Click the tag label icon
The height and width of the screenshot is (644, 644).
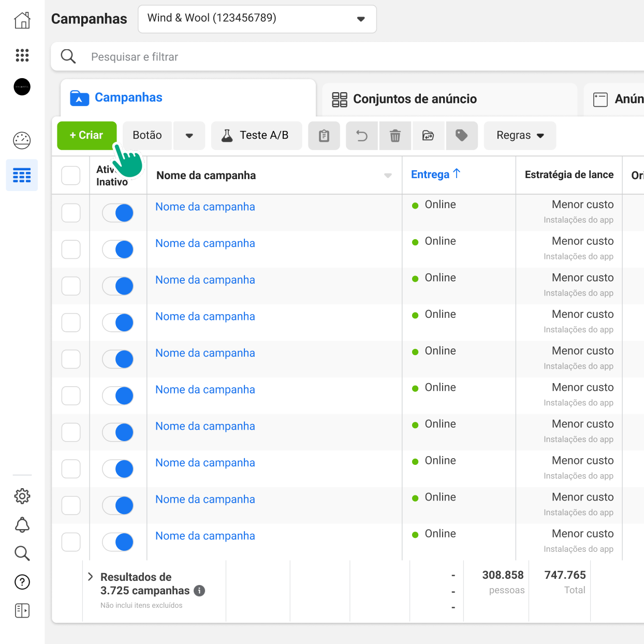click(461, 136)
